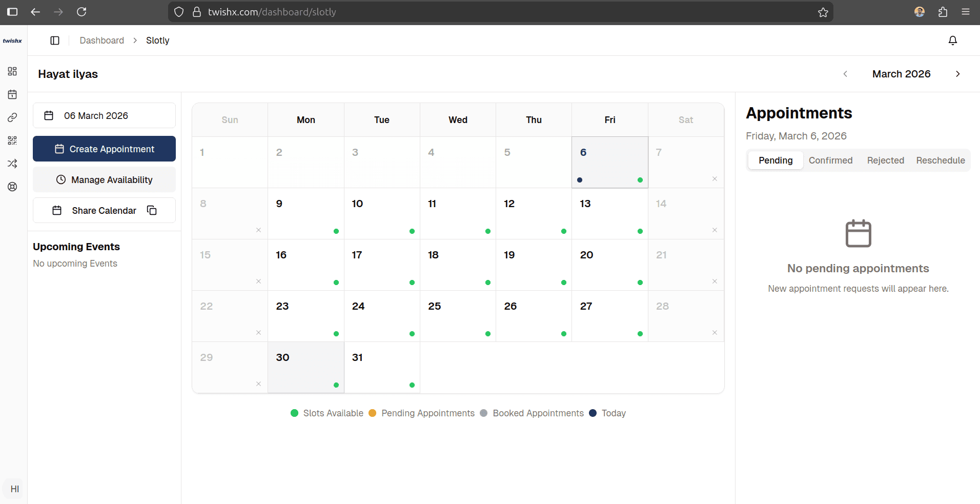Select March 16 on calendar

point(306,265)
